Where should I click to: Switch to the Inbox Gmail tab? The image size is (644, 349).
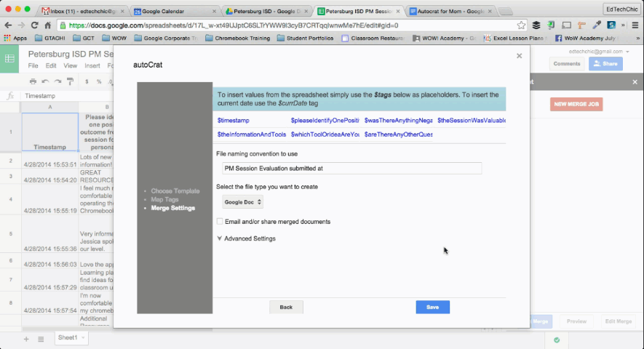(x=82, y=11)
